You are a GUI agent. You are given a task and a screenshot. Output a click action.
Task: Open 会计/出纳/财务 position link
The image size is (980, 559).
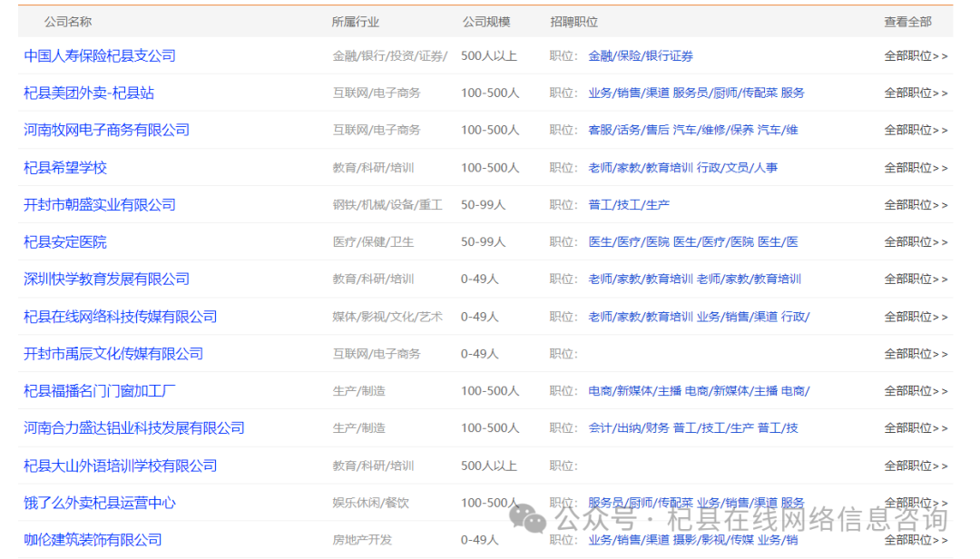[x=629, y=428]
